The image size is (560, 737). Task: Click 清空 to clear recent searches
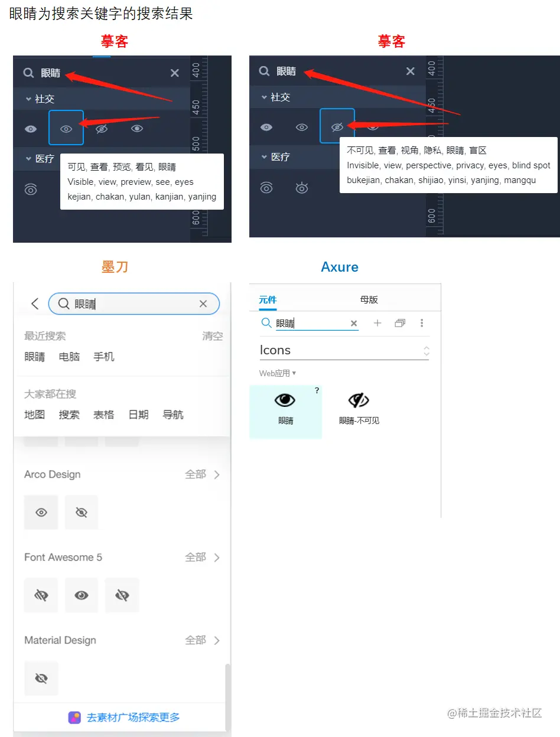pyautogui.click(x=213, y=336)
